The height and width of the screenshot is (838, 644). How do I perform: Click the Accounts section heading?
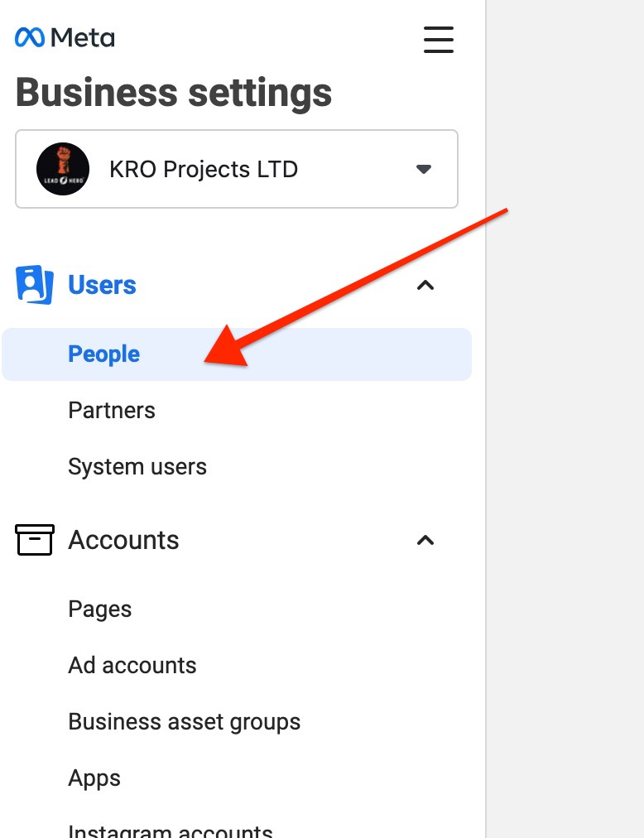(123, 540)
